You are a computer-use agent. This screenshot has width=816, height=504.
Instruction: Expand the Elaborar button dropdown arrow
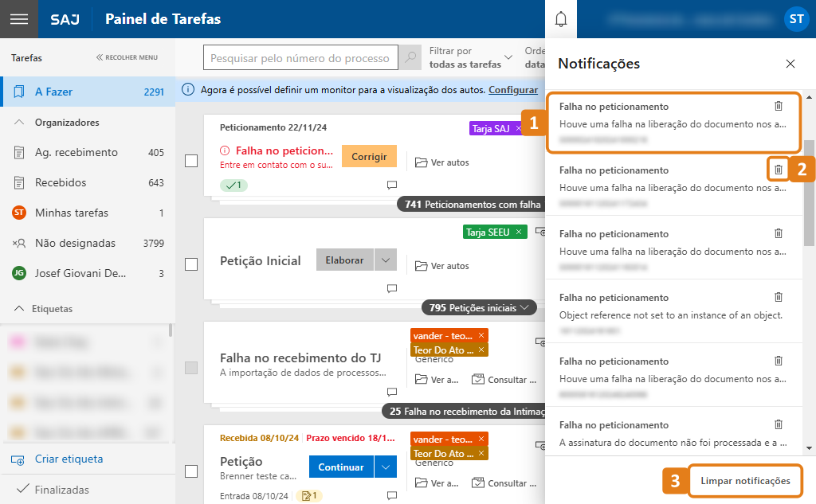click(386, 260)
